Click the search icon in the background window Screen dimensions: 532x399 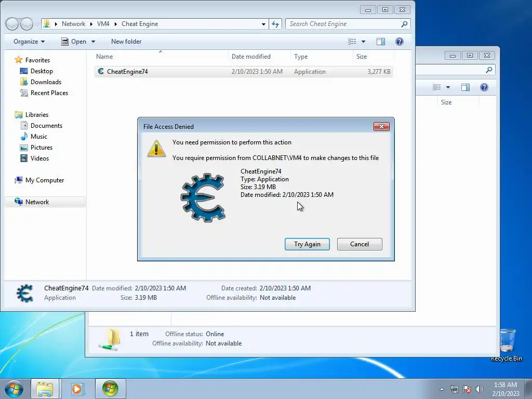pos(489,70)
